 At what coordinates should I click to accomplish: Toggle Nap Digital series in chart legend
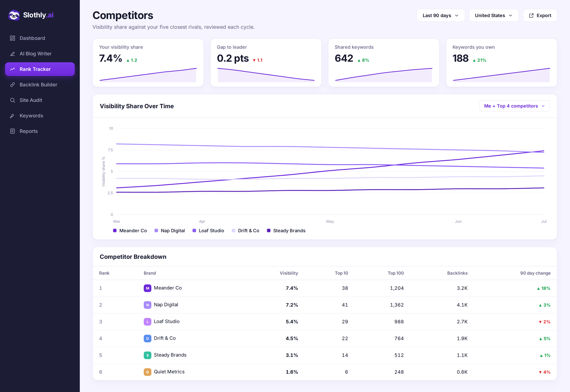pyautogui.click(x=170, y=231)
